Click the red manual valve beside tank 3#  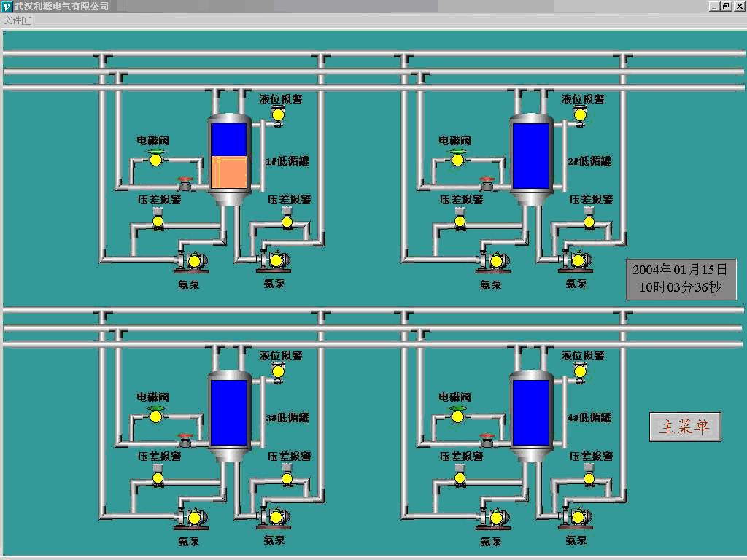click(x=185, y=440)
